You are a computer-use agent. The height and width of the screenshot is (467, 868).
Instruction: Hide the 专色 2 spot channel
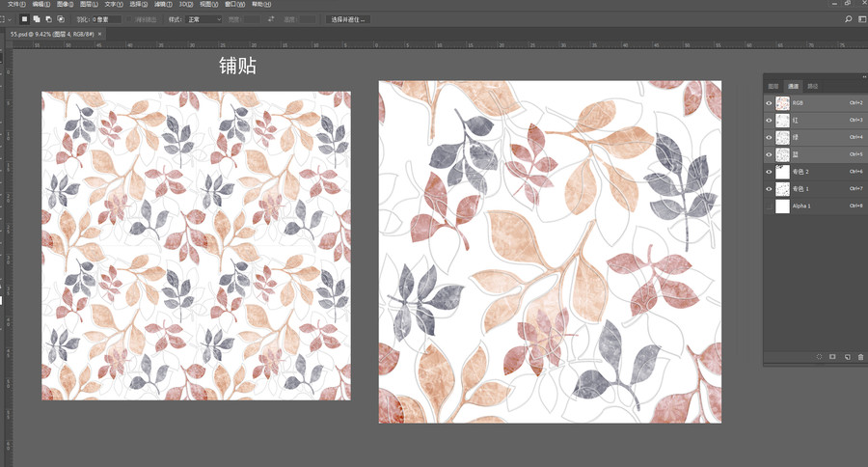pos(769,172)
